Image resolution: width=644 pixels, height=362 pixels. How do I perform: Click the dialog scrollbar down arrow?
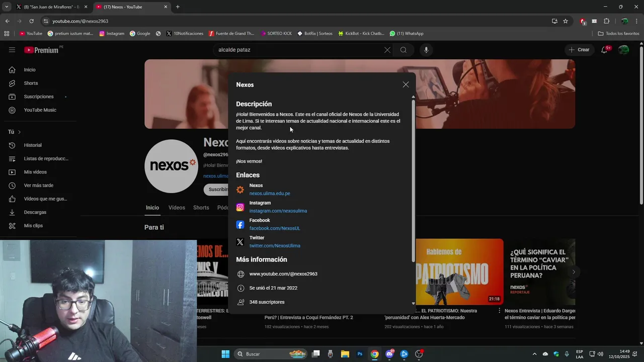[414, 303]
